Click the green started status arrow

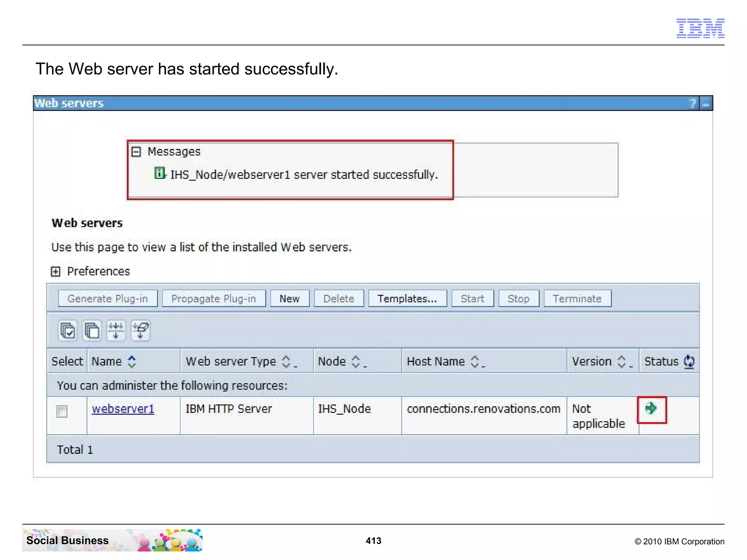(x=651, y=408)
